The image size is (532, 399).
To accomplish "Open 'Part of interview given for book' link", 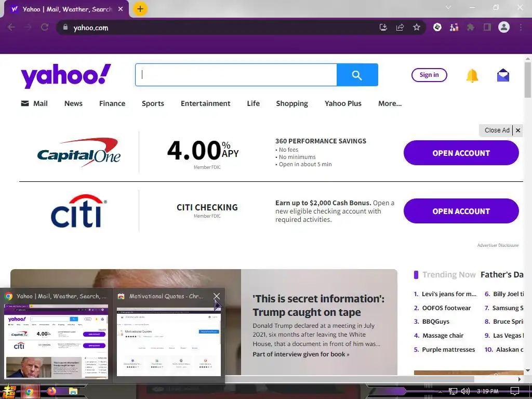I will (x=301, y=354).
